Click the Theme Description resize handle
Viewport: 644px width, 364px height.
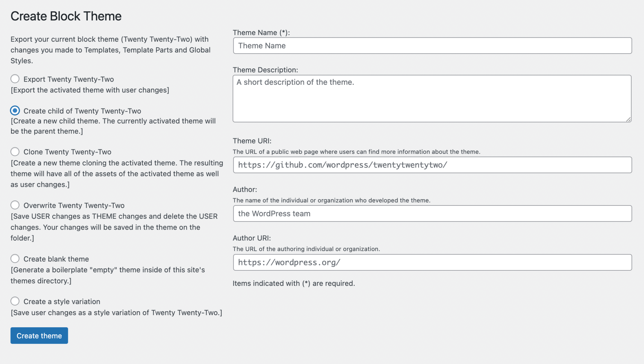point(628,119)
